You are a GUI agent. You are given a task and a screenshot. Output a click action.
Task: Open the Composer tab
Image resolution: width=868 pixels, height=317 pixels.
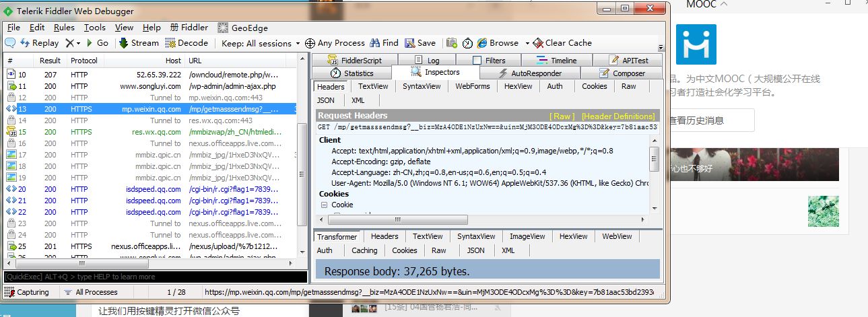(622, 73)
